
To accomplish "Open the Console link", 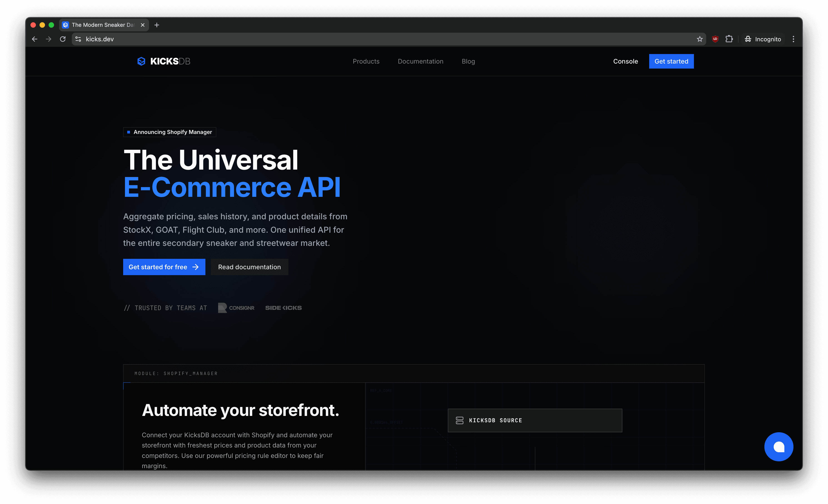I will coord(625,62).
